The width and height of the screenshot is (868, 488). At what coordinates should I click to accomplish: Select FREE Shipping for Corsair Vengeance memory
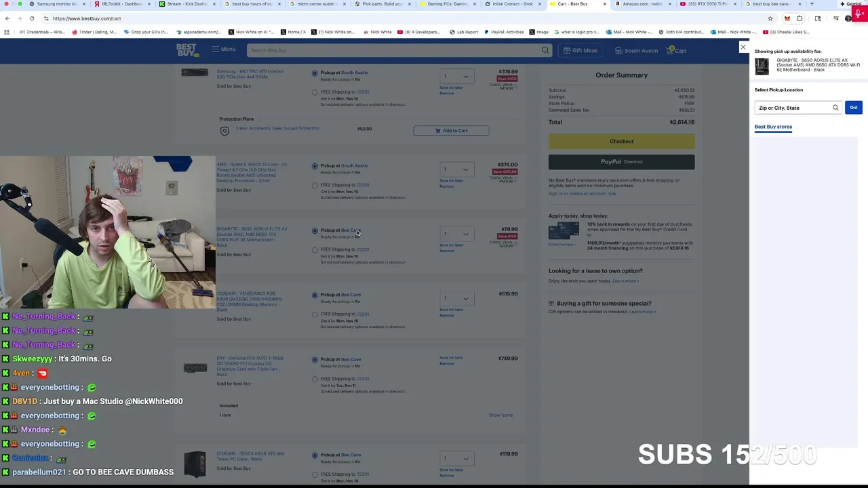tap(315, 314)
